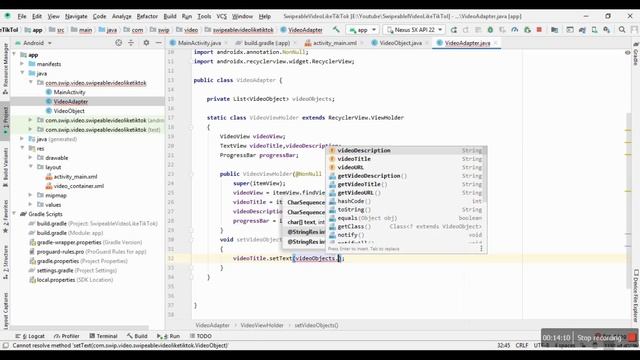Click Collapse All icon in Project panel header
This screenshot has height=360, width=640.
131,43
